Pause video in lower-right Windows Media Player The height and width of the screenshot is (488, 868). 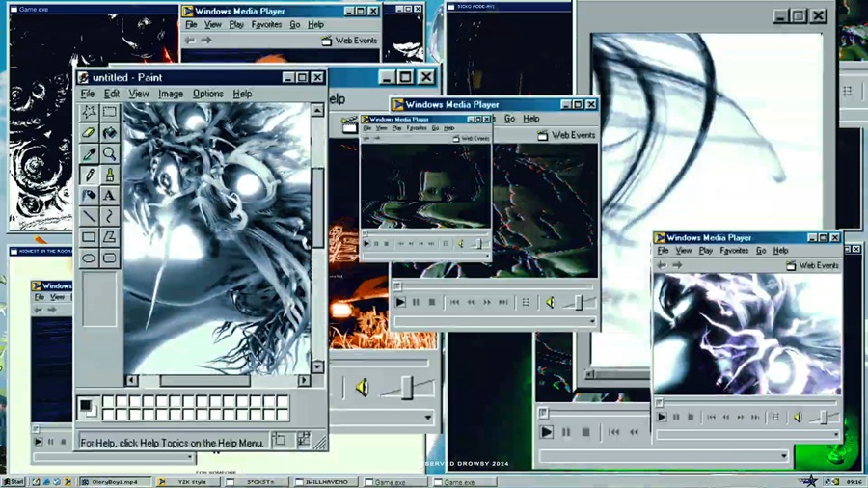coord(676,418)
